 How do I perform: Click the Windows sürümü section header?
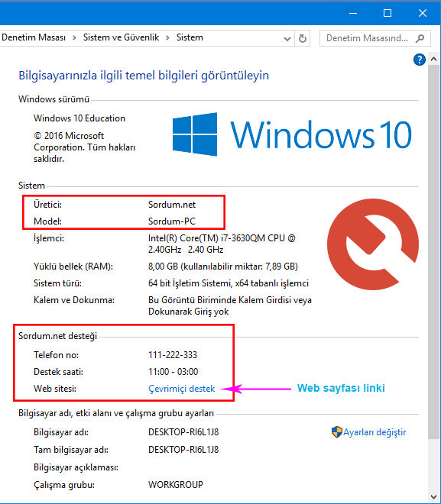[x=54, y=99]
